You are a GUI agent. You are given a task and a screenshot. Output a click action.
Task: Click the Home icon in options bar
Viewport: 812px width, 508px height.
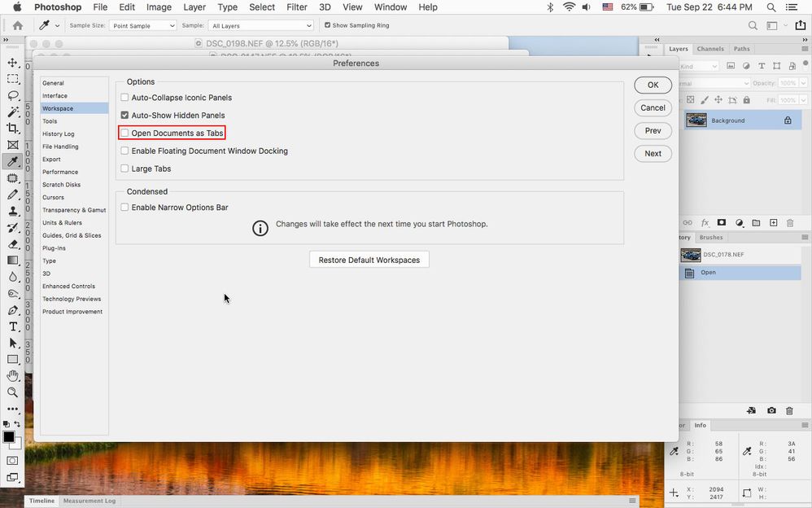coord(18,25)
